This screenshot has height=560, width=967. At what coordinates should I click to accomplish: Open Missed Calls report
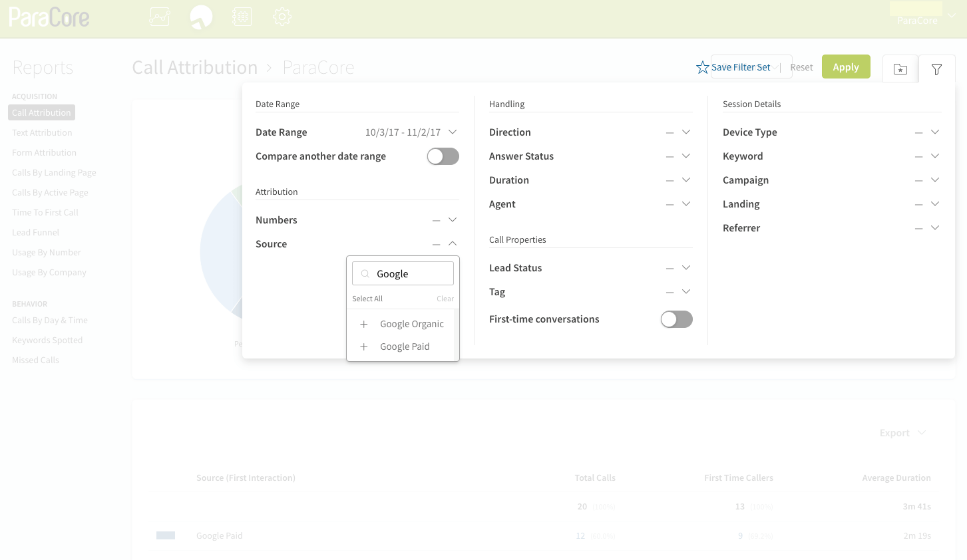(35, 360)
